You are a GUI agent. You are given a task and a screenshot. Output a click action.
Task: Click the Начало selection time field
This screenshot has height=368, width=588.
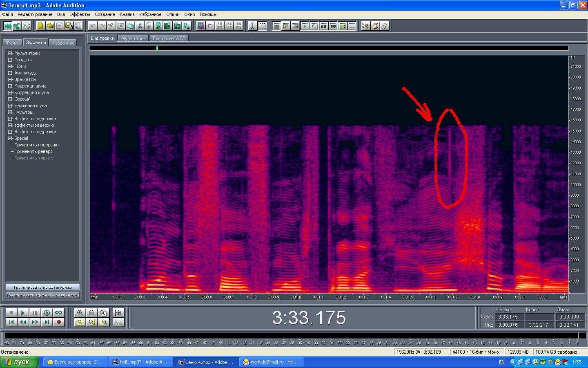click(508, 316)
